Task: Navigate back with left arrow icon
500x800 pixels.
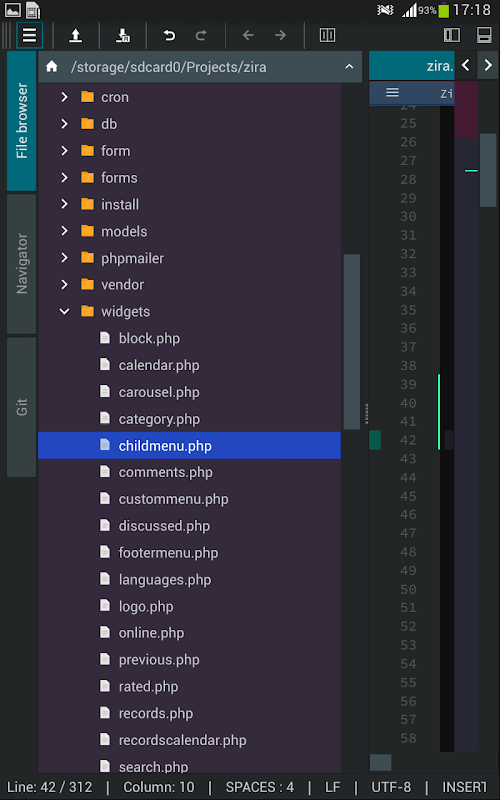Action: pos(248,35)
